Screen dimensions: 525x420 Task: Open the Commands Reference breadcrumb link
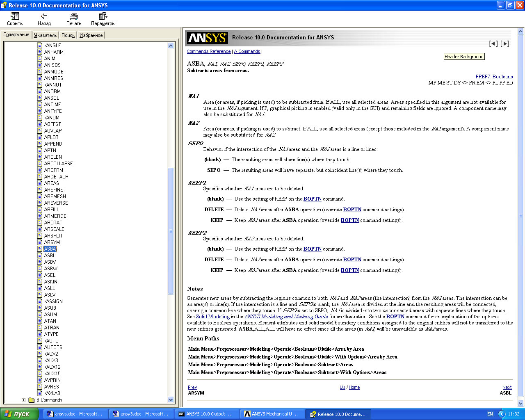click(x=209, y=52)
